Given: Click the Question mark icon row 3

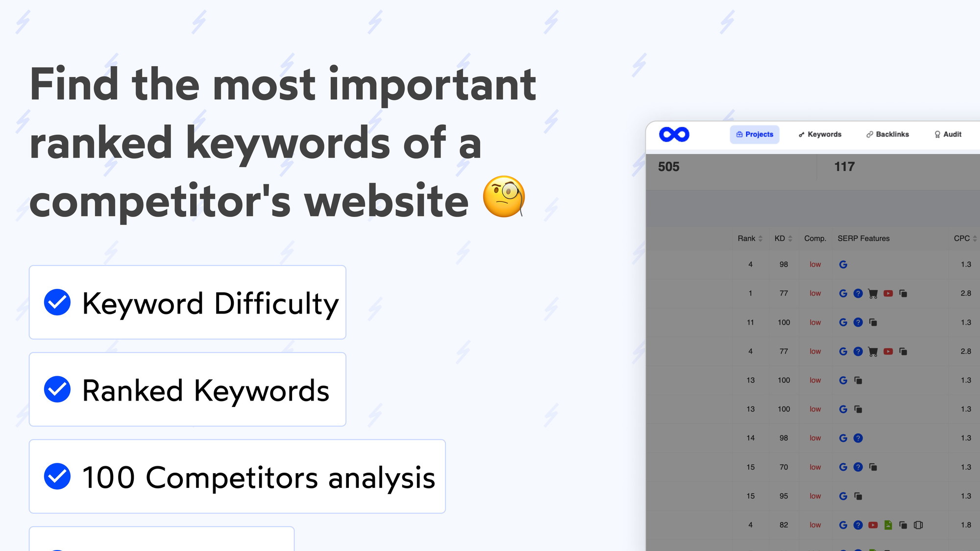Looking at the screenshot, I should pos(859,322).
